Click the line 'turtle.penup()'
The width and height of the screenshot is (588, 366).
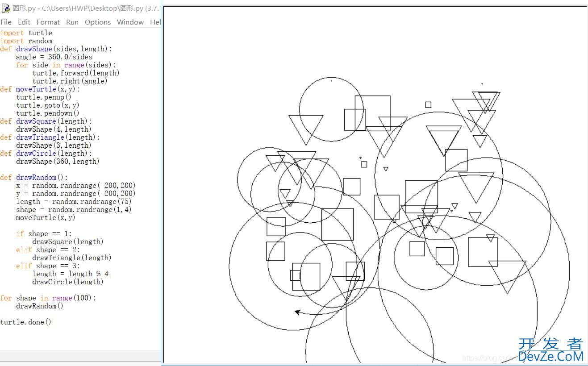click(44, 97)
